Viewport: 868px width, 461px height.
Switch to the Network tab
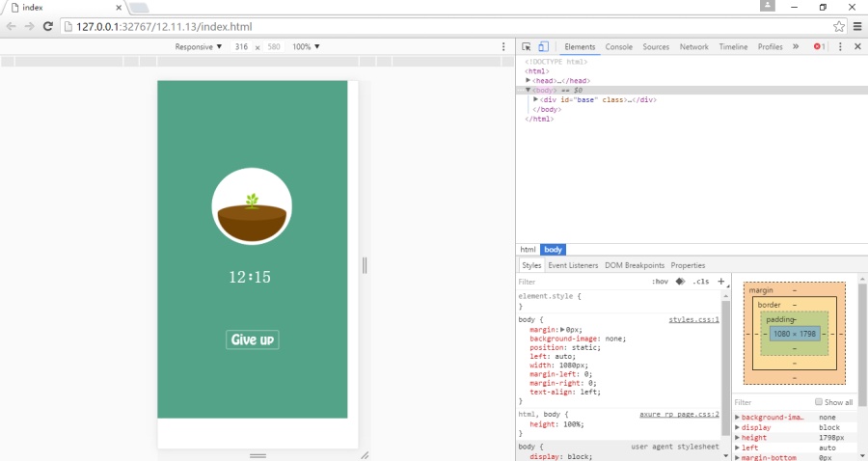pos(693,46)
